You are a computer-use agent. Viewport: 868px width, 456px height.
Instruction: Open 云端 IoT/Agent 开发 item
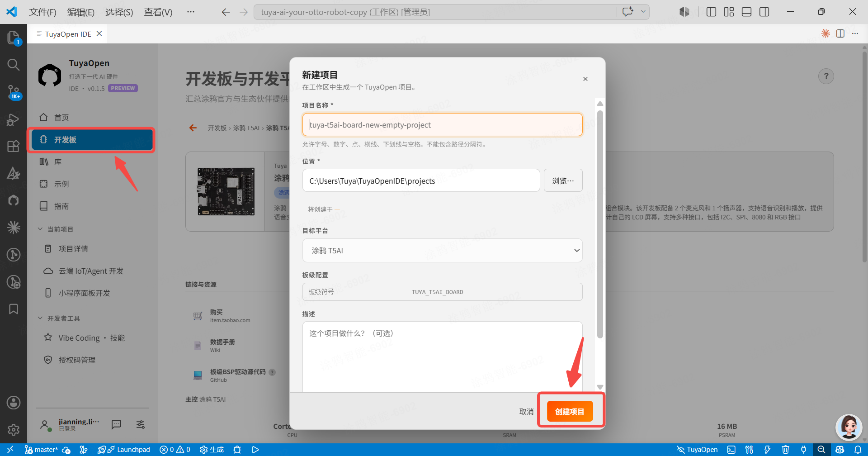click(x=92, y=271)
